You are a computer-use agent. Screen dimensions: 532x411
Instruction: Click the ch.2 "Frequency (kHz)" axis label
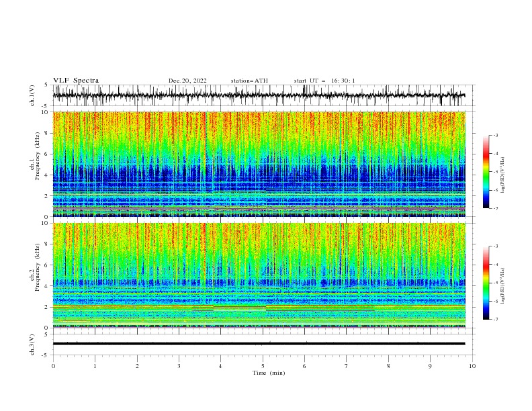pos(38,267)
